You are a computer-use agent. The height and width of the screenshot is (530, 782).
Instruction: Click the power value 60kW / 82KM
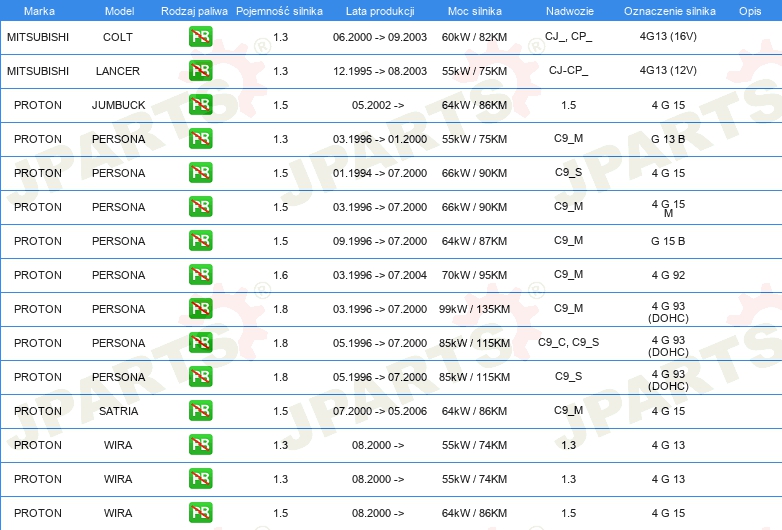[474, 37]
